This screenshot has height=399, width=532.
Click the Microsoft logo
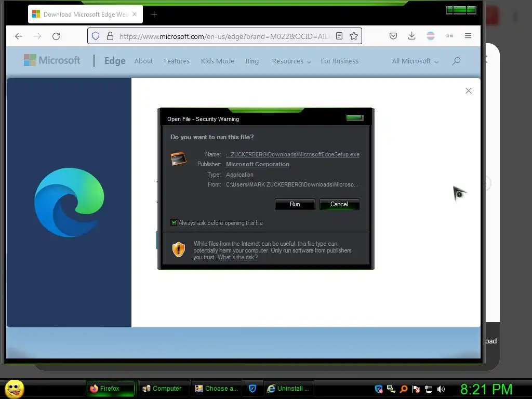(x=52, y=60)
